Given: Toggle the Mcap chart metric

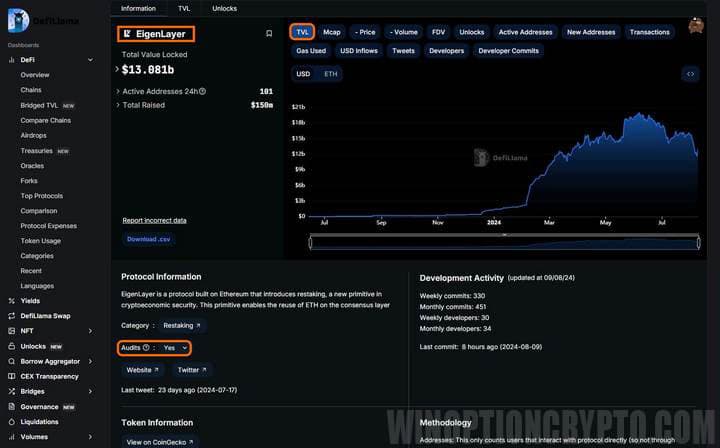Looking at the screenshot, I should (x=331, y=32).
